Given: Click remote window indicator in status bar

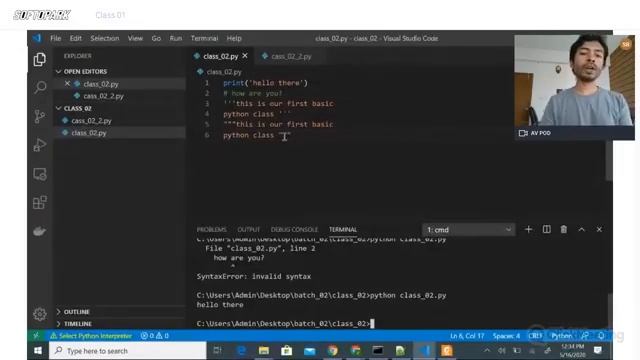Looking at the screenshot, I should tap(36, 336).
